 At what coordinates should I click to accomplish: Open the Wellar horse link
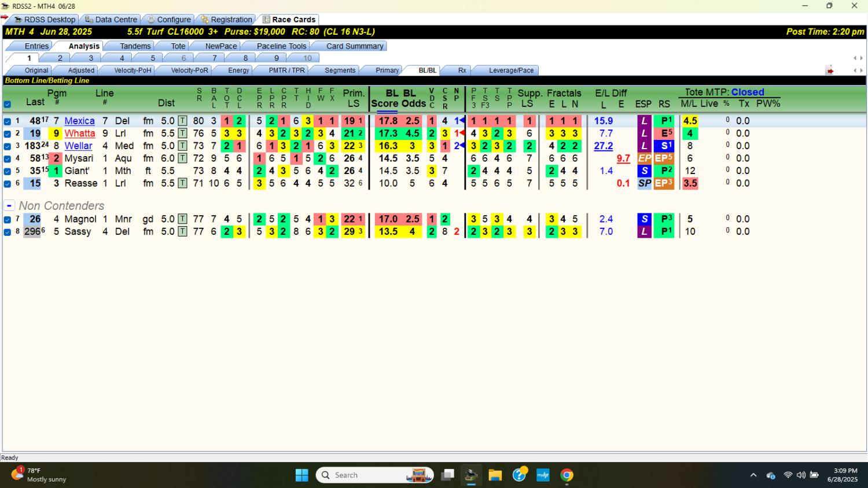(x=78, y=146)
